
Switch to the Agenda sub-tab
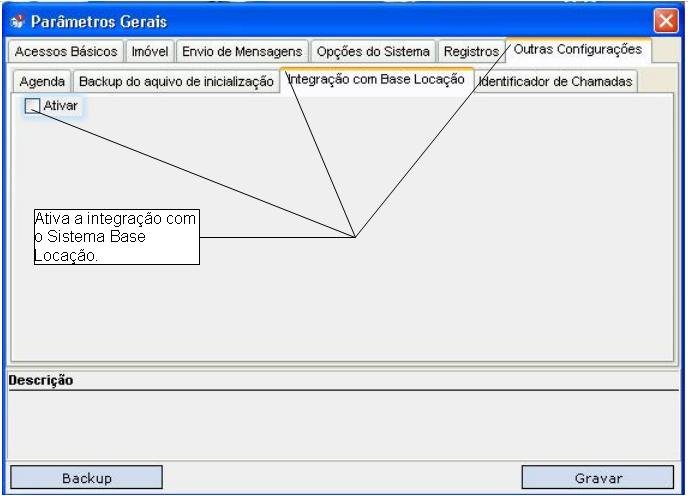[42, 82]
